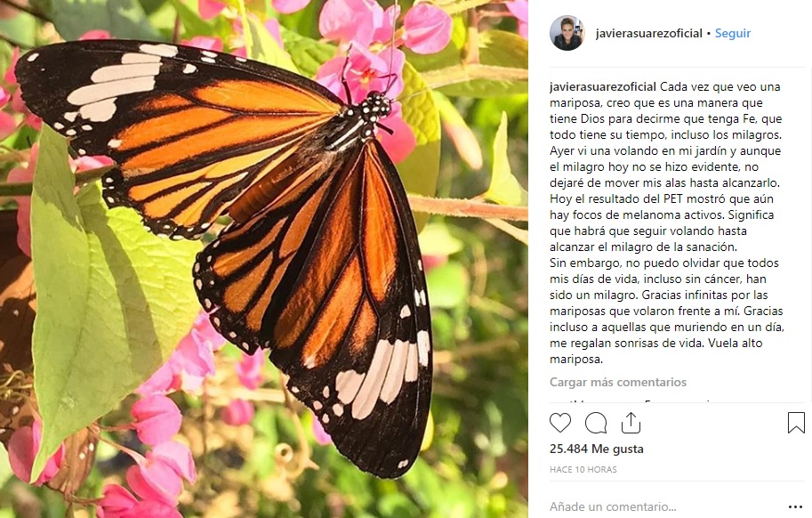
Task: Click the large green leaf in the photo
Action: tap(107, 294)
